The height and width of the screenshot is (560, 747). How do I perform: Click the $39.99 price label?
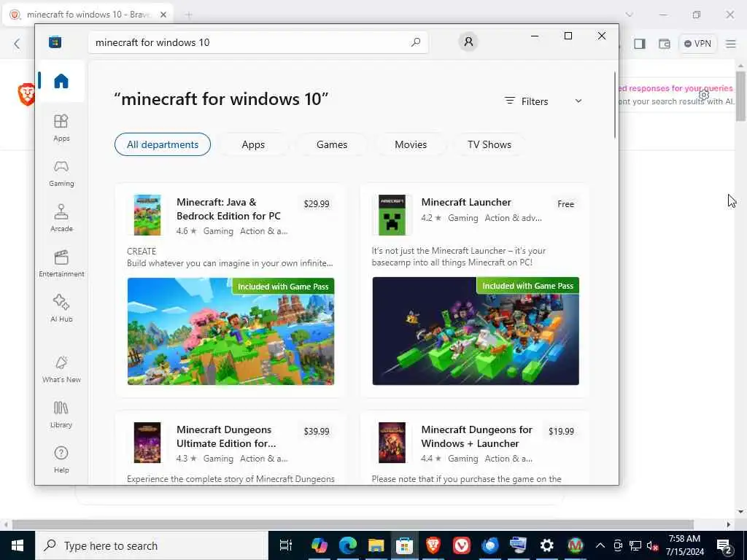(317, 431)
